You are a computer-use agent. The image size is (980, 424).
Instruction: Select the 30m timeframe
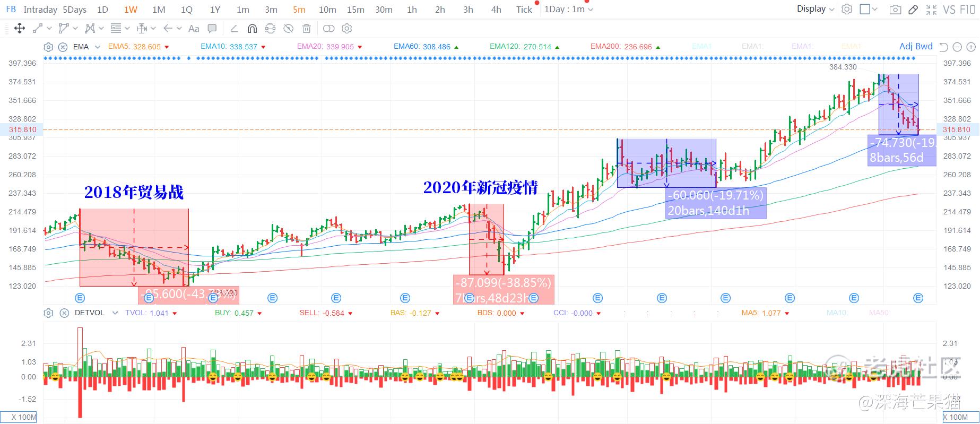[x=384, y=10]
